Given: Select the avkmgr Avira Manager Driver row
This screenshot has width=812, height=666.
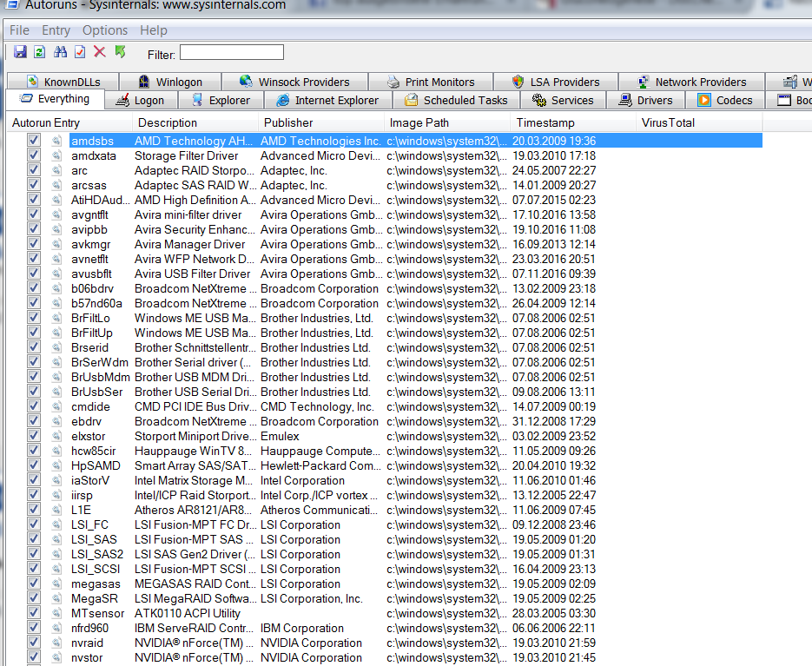Looking at the screenshot, I should pyautogui.click(x=384, y=244).
